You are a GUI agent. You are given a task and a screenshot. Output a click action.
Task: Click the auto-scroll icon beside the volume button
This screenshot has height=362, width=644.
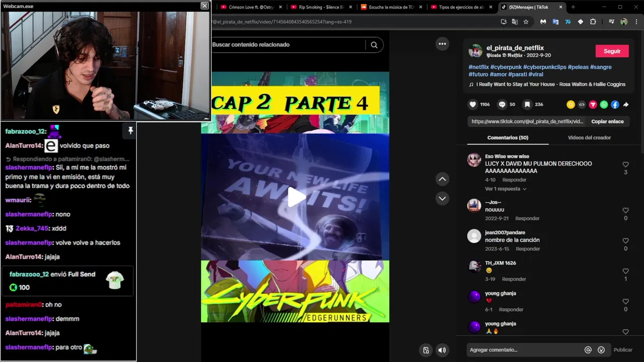[x=426, y=350]
